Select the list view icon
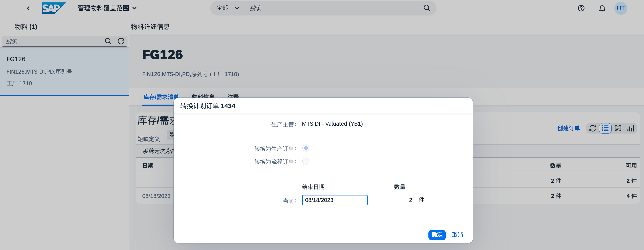Viewport: 644px width, 250px height. point(605,128)
